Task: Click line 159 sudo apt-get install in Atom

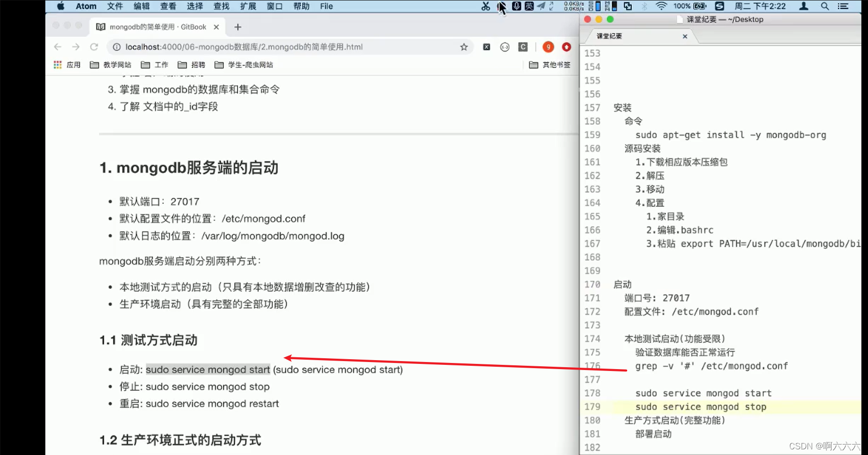Action: 731,135
